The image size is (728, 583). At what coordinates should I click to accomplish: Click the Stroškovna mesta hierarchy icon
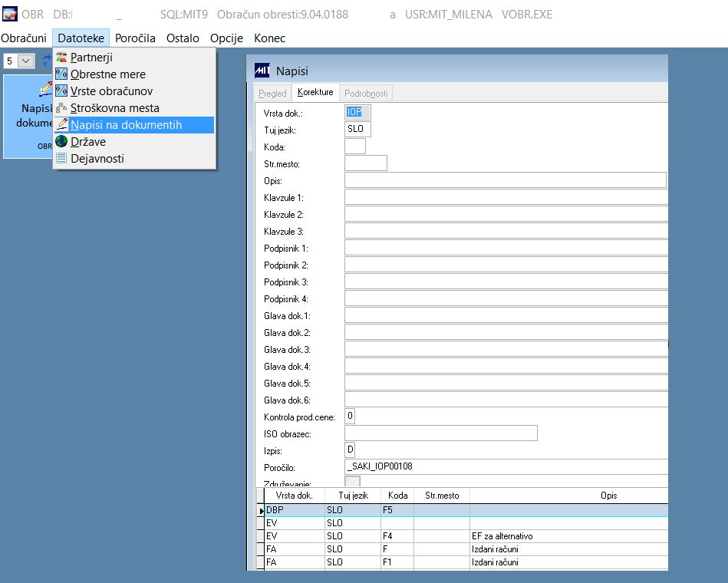point(61,108)
